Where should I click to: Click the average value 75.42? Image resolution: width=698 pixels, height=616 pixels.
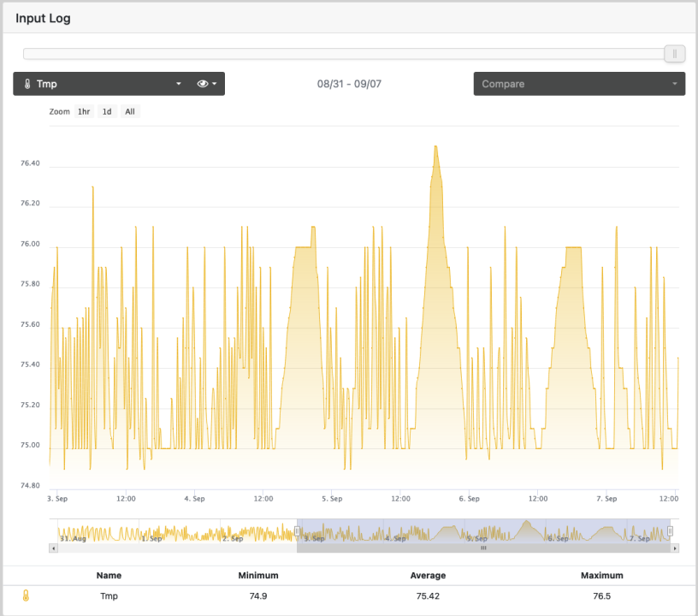tap(428, 596)
